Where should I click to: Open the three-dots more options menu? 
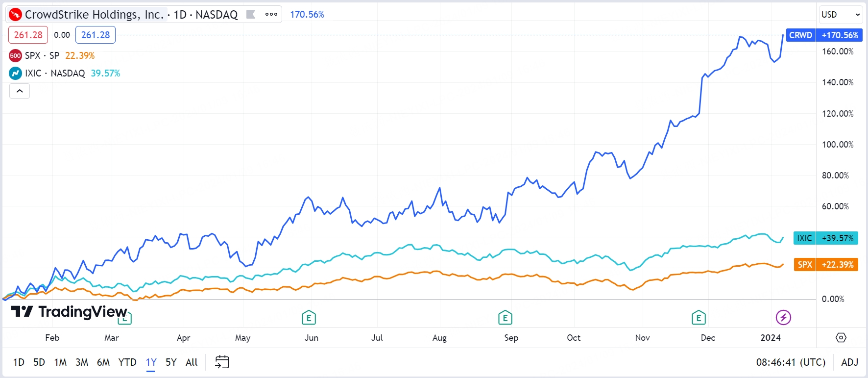[x=271, y=15]
